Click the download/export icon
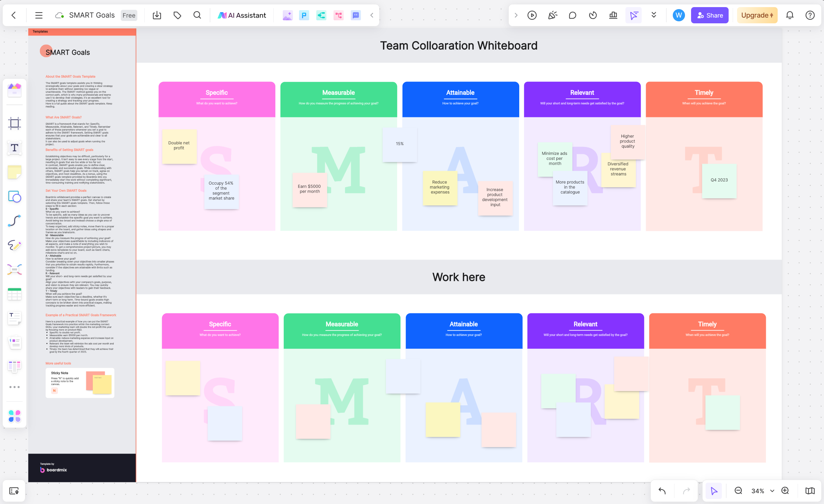This screenshot has width=824, height=504. (157, 15)
